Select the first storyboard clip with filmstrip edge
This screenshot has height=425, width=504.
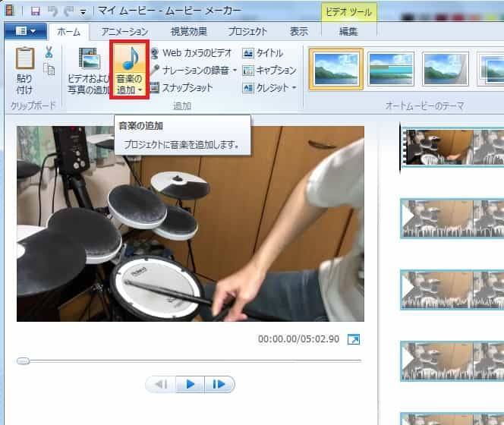tap(453, 147)
